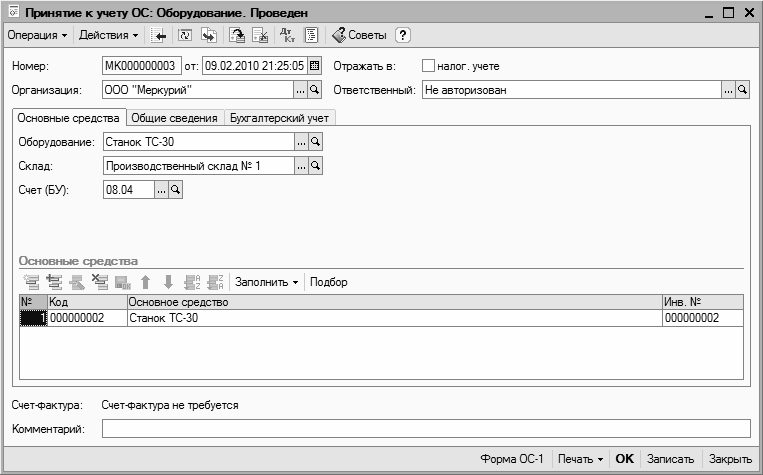Click into the Комментарий text field
Viewport: 763px width, 475px height.
[425, 429]
